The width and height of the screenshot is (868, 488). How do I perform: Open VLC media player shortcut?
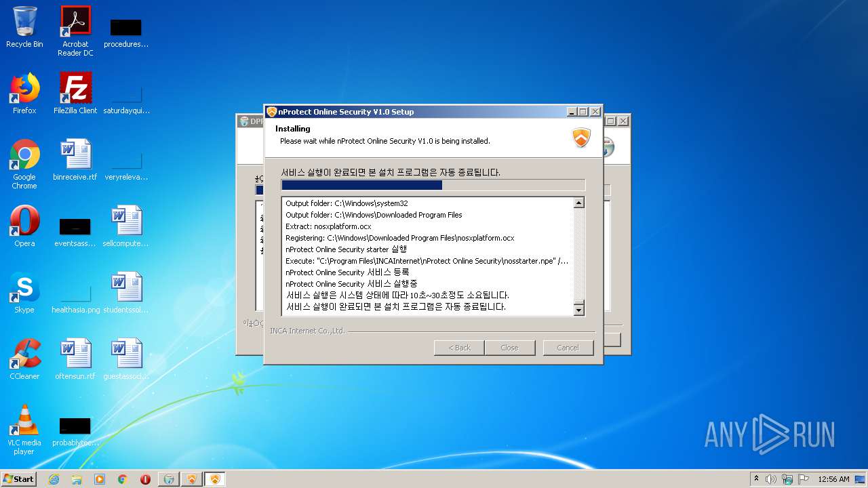(24, 430)
